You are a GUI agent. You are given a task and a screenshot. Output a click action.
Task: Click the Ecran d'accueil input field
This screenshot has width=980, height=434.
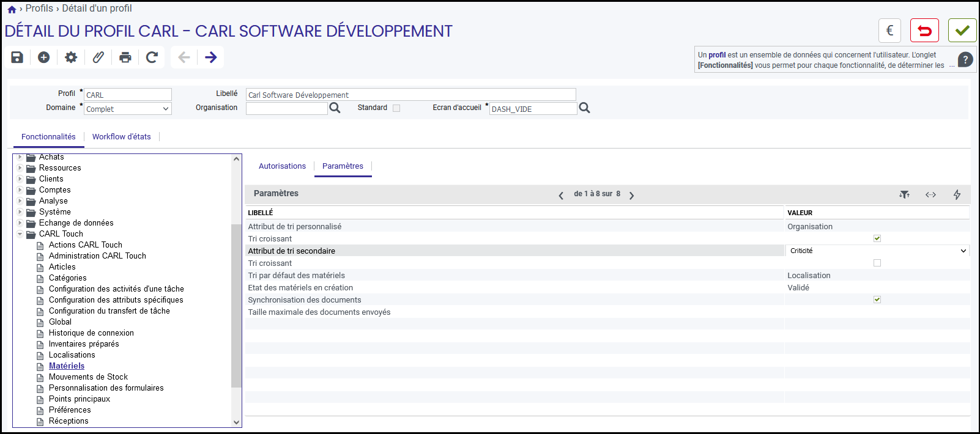[x=533, y=109]
